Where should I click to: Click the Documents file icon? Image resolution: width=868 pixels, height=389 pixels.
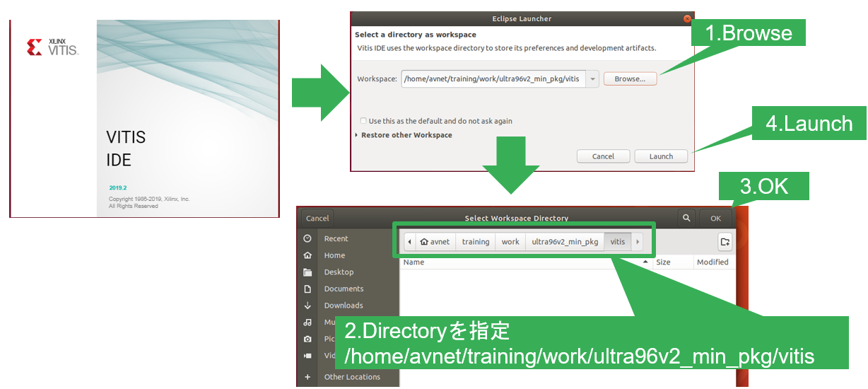coord(307,289)
